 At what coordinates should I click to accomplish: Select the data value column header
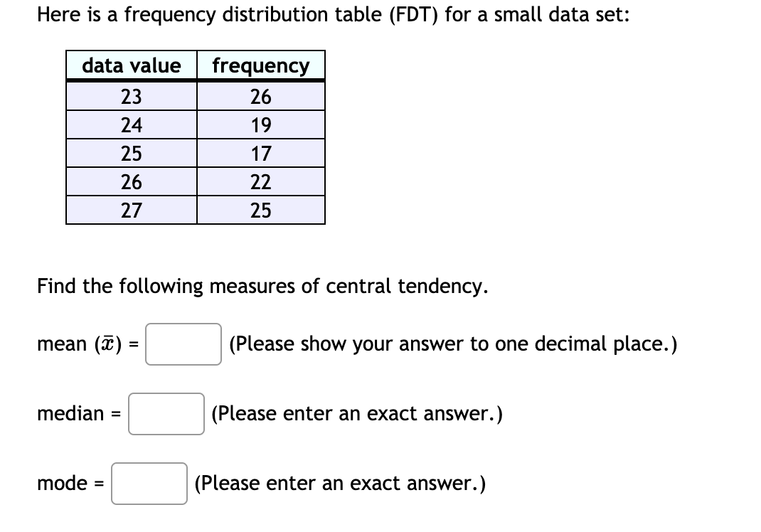pyautogui.click(x=130, y=66)
